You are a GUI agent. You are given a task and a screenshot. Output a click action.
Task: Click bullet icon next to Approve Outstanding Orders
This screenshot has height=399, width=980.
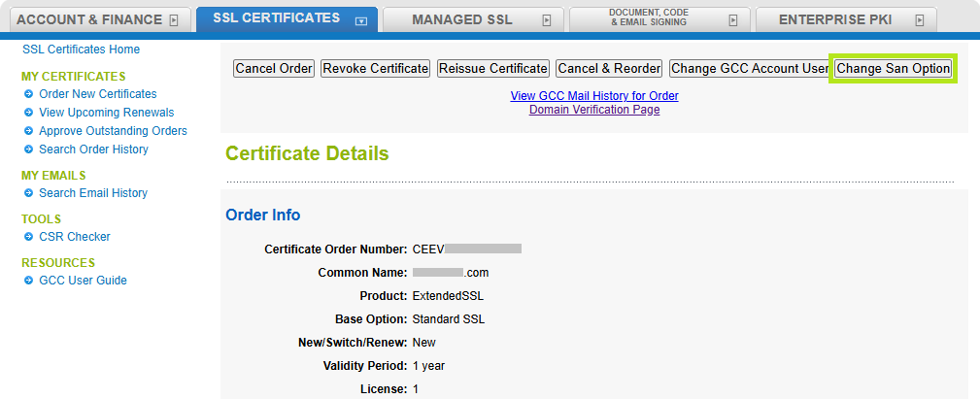28,131
